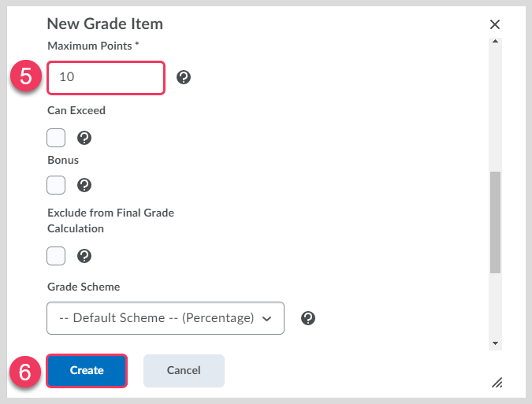Click the dialog resize handle in corner
This screenshot has width=532, height=404.
(x=497, y=382)
